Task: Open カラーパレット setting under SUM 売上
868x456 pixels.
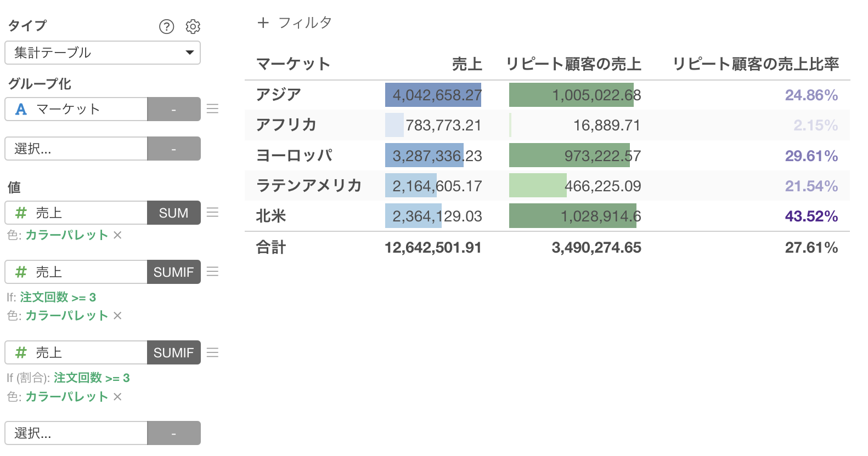Action: [67, 235]
